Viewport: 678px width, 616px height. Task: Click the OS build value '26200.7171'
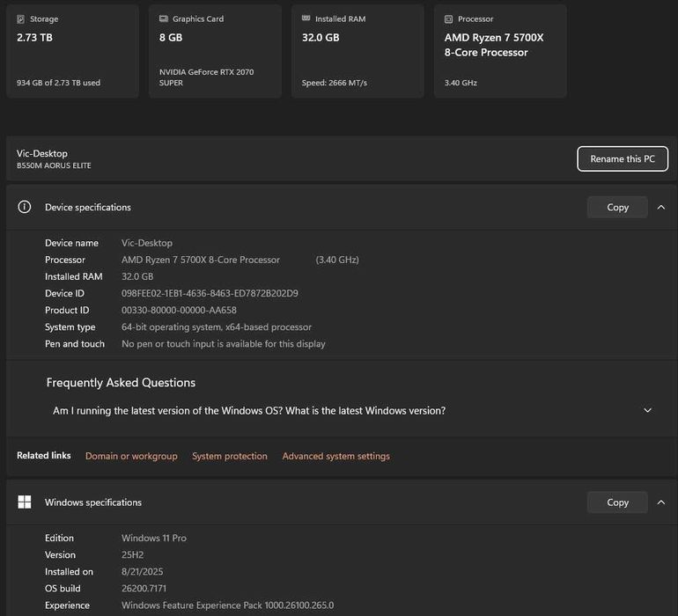pos(144,589)
